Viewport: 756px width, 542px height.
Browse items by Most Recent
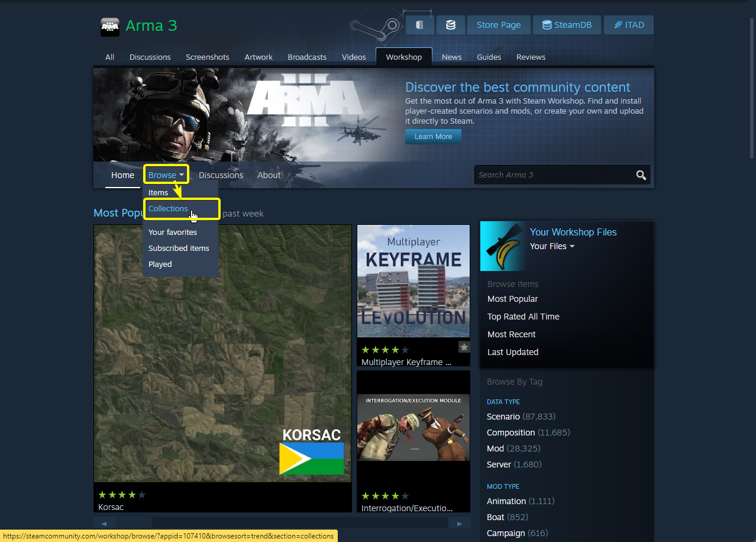click(511, 334)
